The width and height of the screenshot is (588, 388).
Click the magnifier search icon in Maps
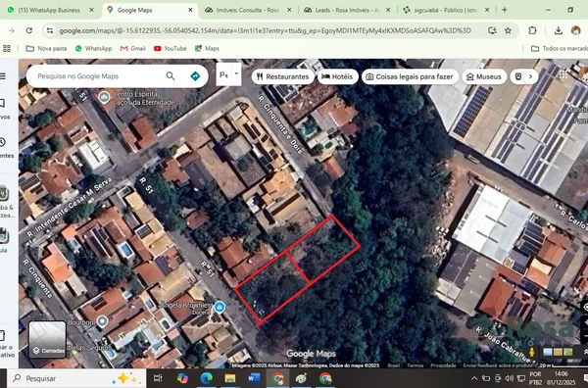tap(171, 76)
